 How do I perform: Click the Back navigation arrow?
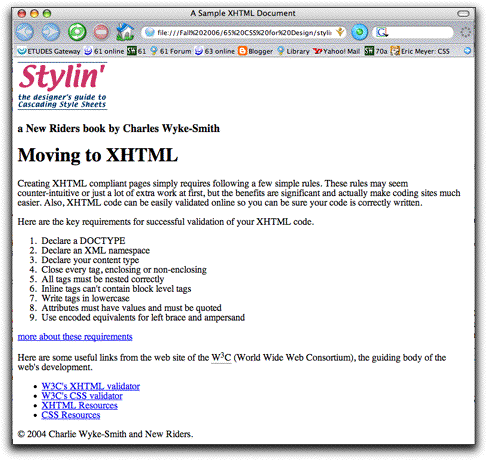point(25,32)
